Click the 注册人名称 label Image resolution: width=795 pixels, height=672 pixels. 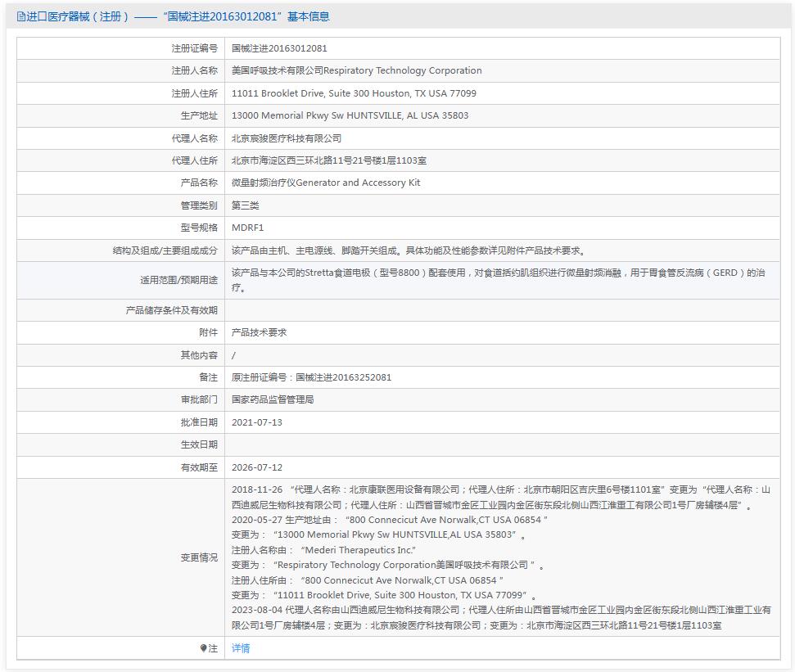195,70
